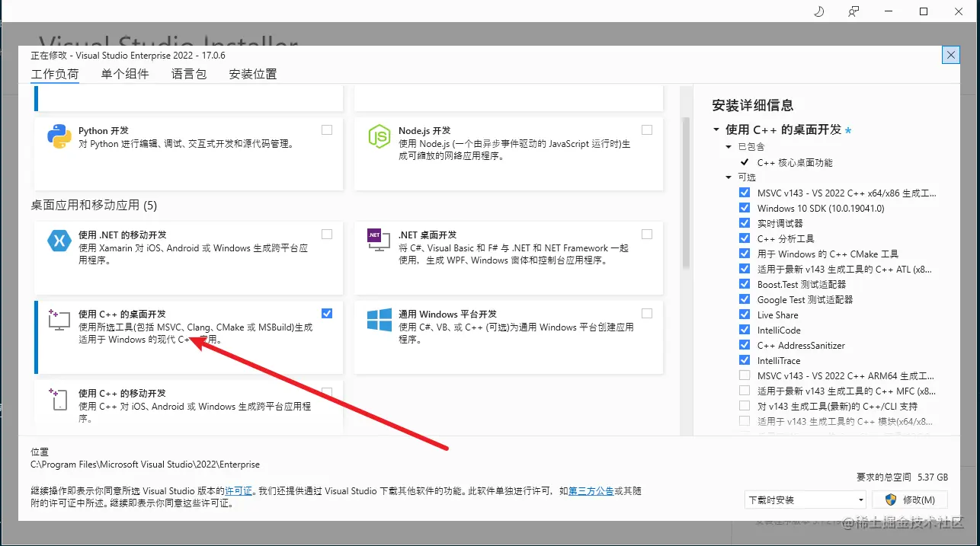Open the feedback icon in title bar
The height and width of the screenshot is (546, 980).
[853, 11]
